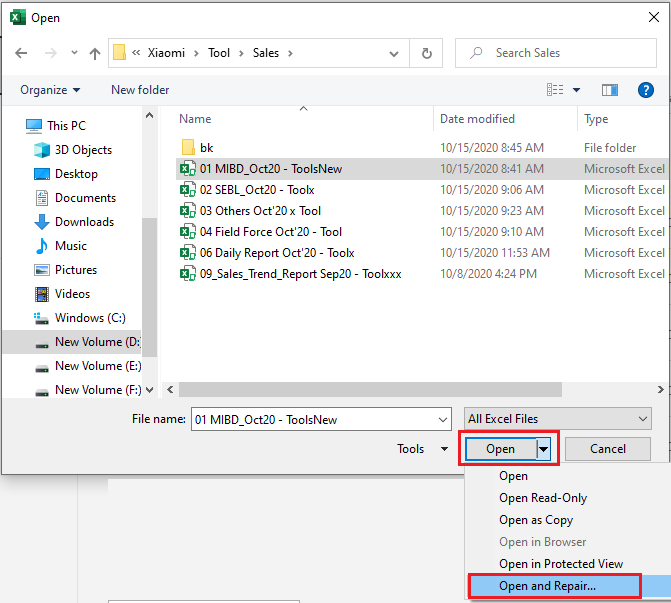Click the File name input field
The height and width of the screenshot is (603, 671).
[x=315, y=419]
